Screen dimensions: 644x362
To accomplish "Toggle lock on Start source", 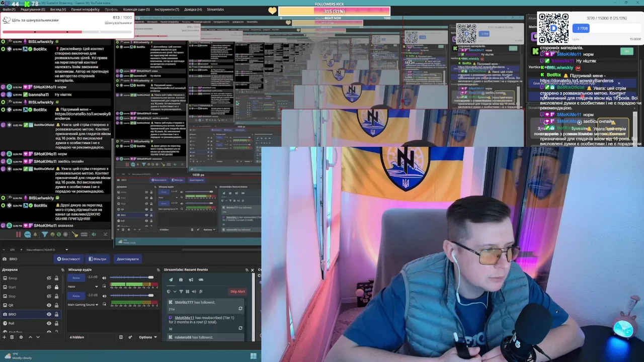I will coord(56,287).
